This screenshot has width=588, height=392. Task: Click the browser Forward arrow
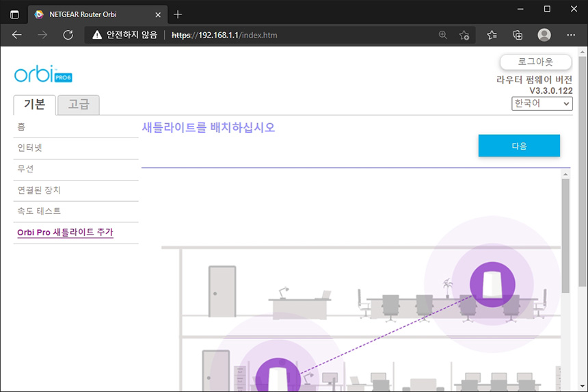[x=42, y=35]
